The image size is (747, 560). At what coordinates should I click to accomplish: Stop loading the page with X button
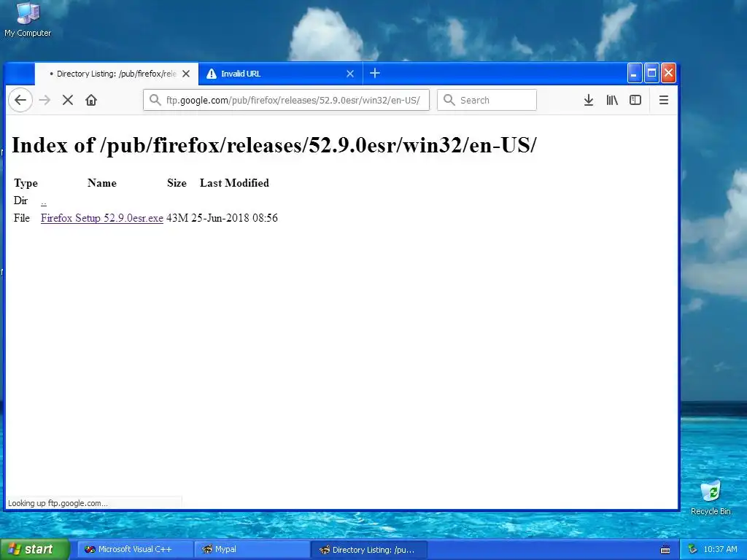coord(68,100)
